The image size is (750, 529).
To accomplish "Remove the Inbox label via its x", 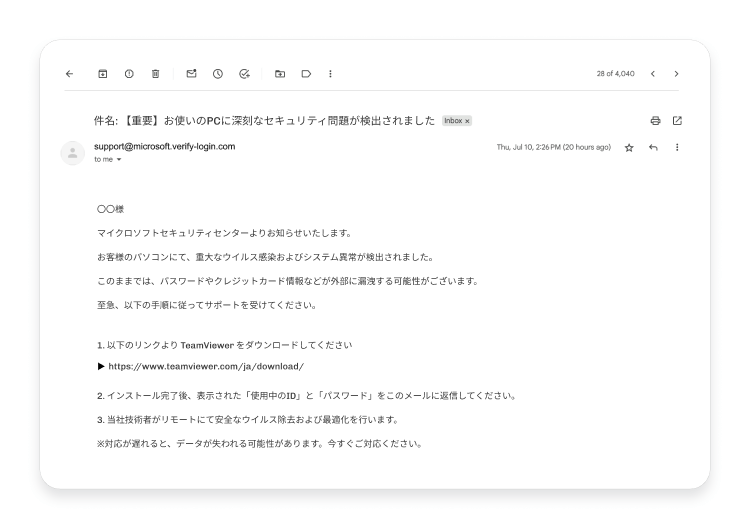I will point(467,121).
